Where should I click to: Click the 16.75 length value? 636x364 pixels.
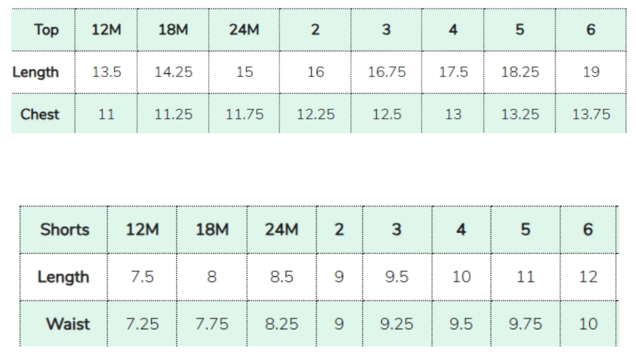point(386,72)
